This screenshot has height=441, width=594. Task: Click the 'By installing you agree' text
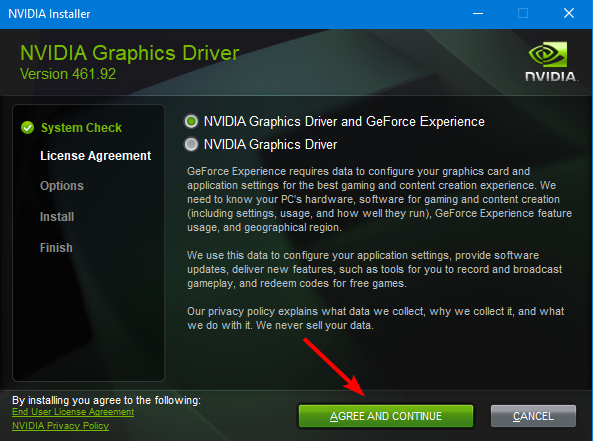(106, 400)
